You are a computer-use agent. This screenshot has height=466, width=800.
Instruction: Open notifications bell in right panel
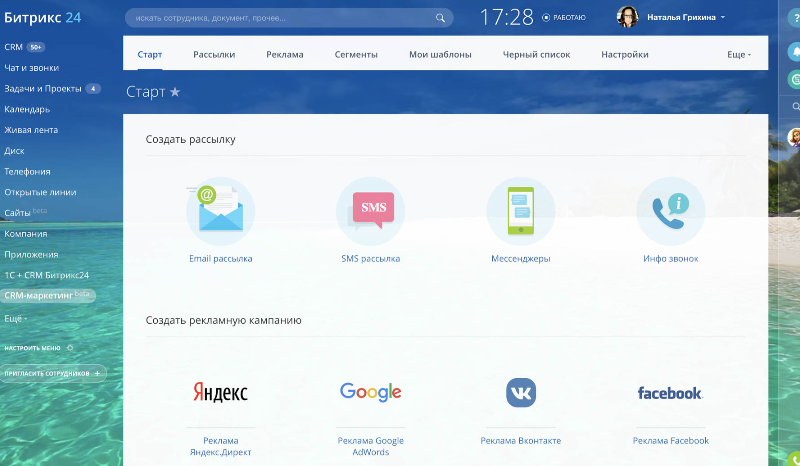pyautogui.click(x=795, y=51)
